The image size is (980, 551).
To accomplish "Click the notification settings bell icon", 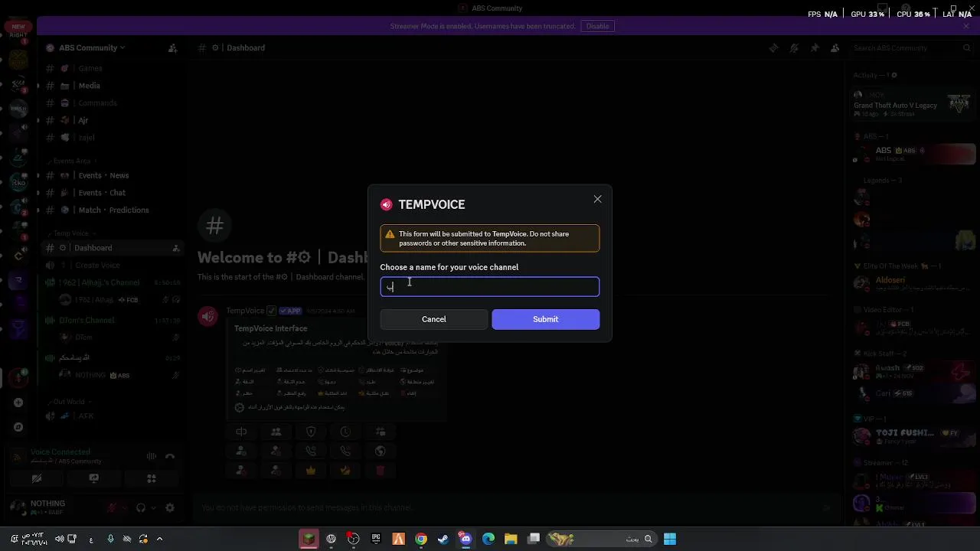I will pos(794,47).
